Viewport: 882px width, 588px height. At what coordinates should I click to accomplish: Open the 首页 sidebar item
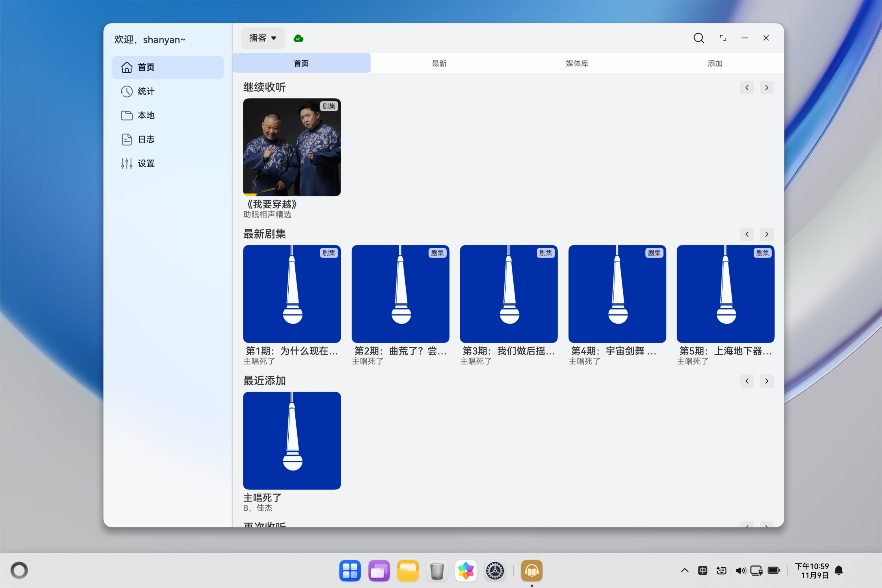tap(168, 68)
